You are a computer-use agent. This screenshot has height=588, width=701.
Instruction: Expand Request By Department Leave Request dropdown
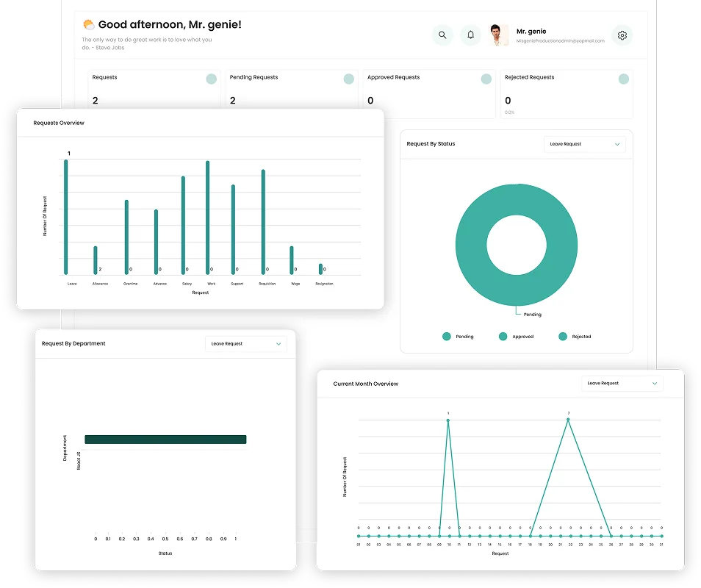[x=245, y=343]
